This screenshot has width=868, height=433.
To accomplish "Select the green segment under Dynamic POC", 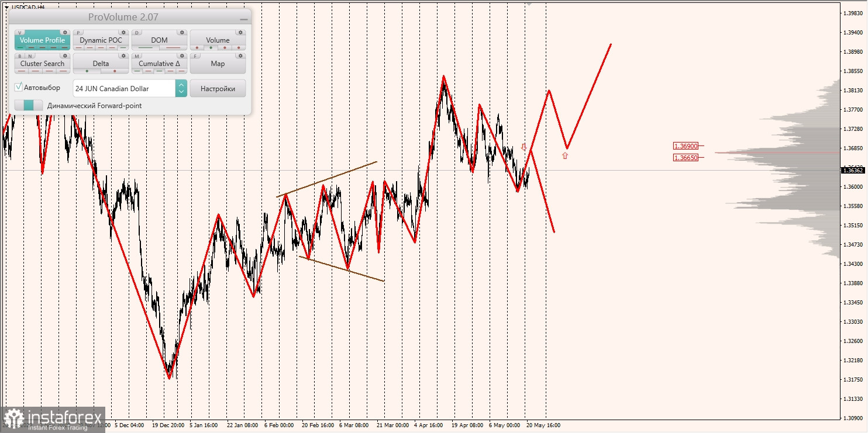I will [x=123, y=47].
